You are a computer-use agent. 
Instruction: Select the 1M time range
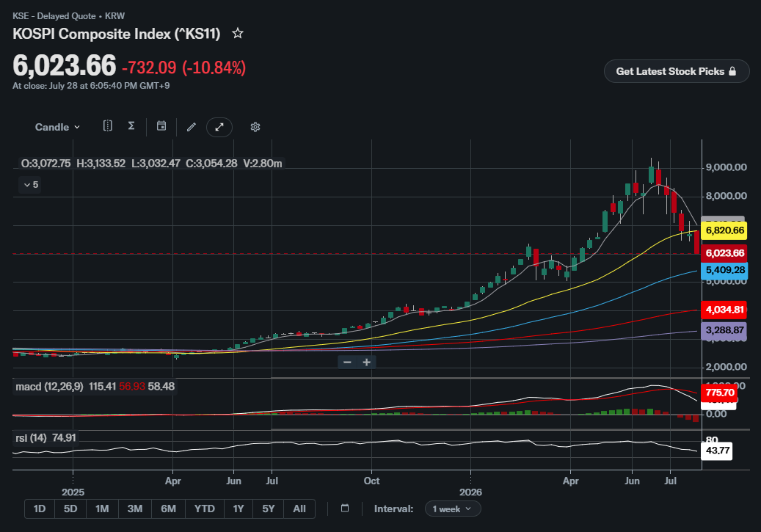pos(102,509)
